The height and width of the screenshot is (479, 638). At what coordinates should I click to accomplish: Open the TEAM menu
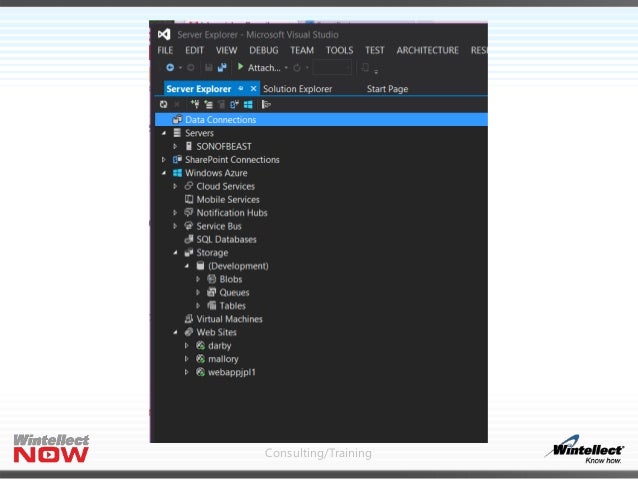pyautogui.click(x=302, y=50)
